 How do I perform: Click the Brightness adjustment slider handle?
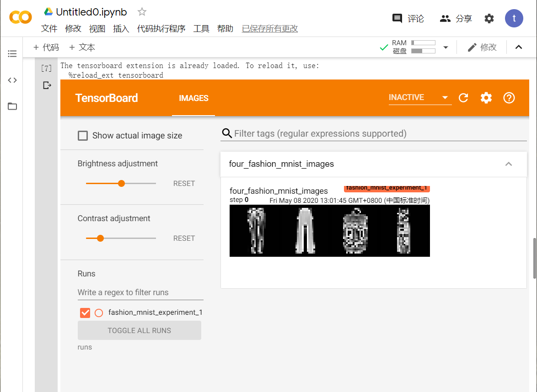[x=121, y=183]
